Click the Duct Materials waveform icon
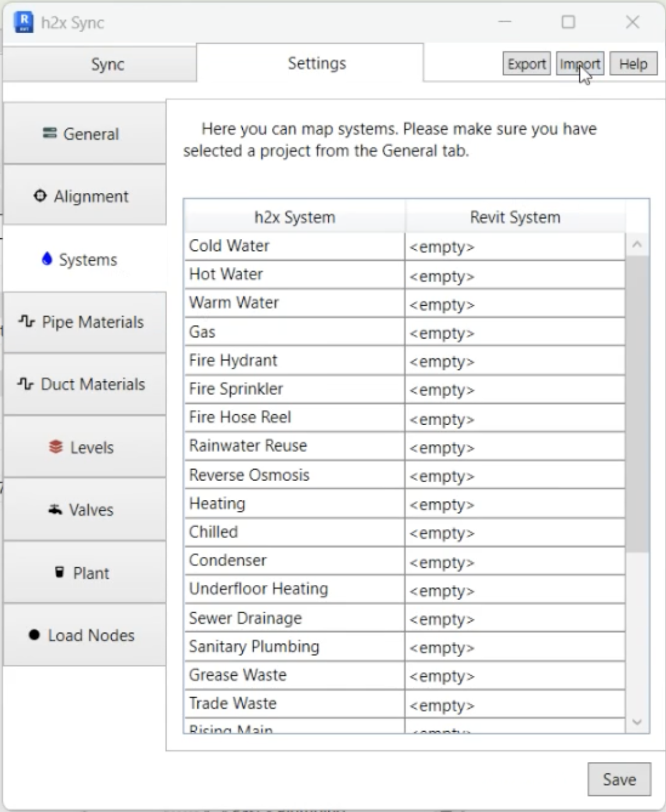The width and height of the screenshot is (666, 812). (x=26, y=383)
